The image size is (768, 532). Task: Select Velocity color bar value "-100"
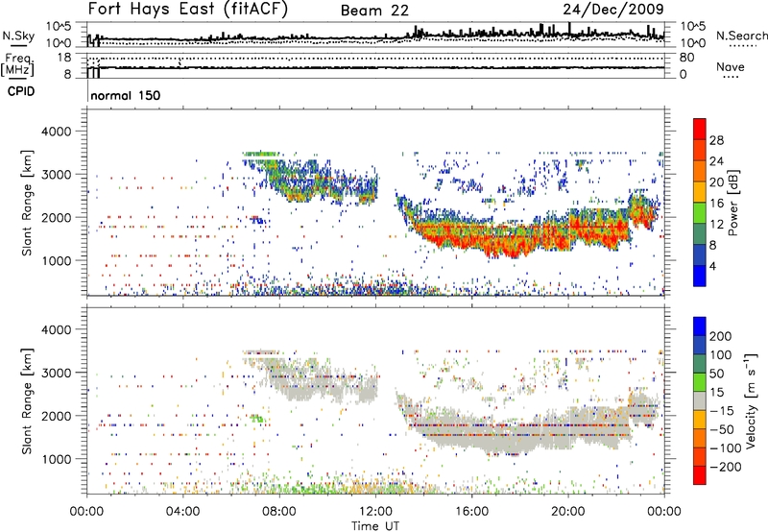coord(726,448)
